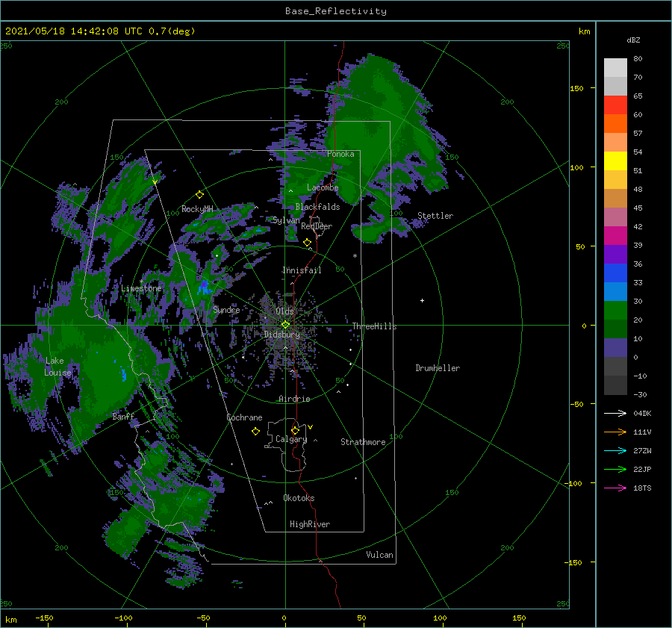Pick the magenta 39-42 dBZ swatch
This screenshot has width=672, height=628.
615,236
